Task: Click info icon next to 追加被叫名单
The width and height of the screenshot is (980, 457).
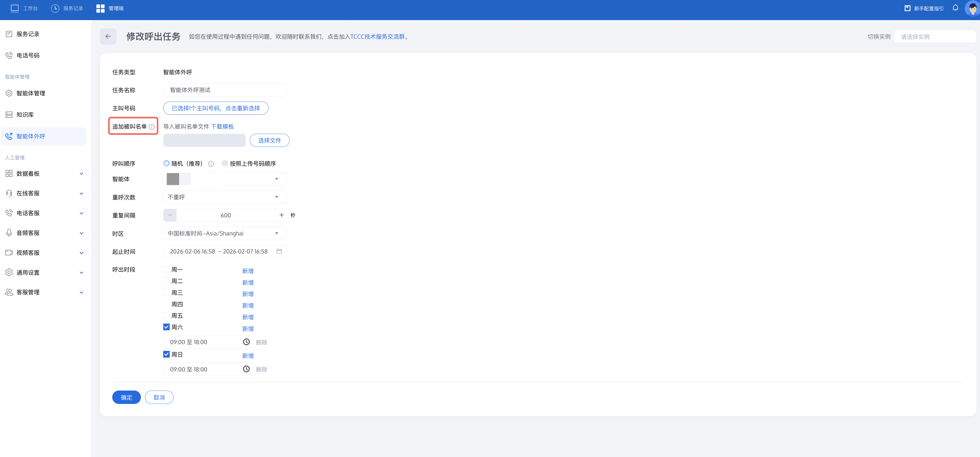Action: click(151, 127)
